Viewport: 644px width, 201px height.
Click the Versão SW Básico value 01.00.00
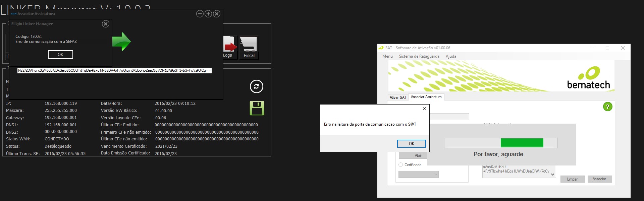(x=164, y=111)
